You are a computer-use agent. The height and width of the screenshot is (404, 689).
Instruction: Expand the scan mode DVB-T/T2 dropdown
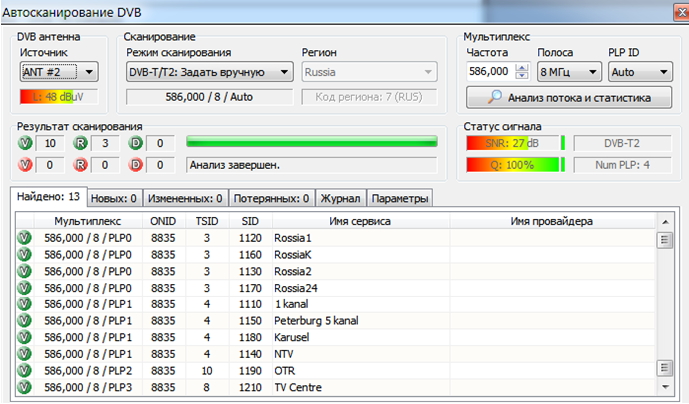click(x=209, y=72)
